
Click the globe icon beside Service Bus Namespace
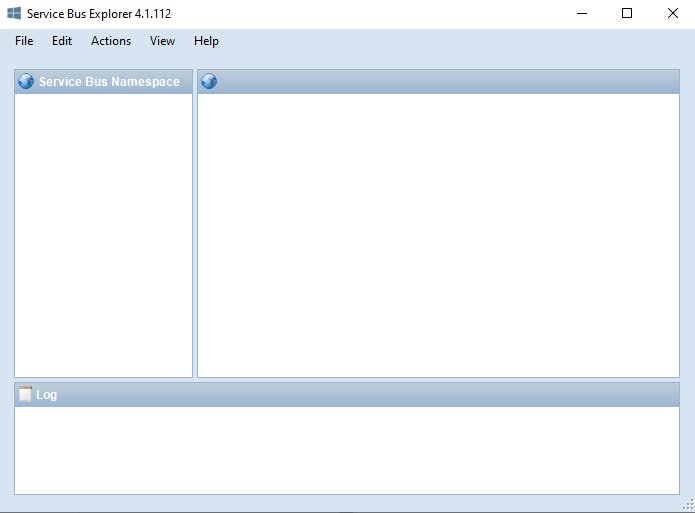(x=26, y=82)
